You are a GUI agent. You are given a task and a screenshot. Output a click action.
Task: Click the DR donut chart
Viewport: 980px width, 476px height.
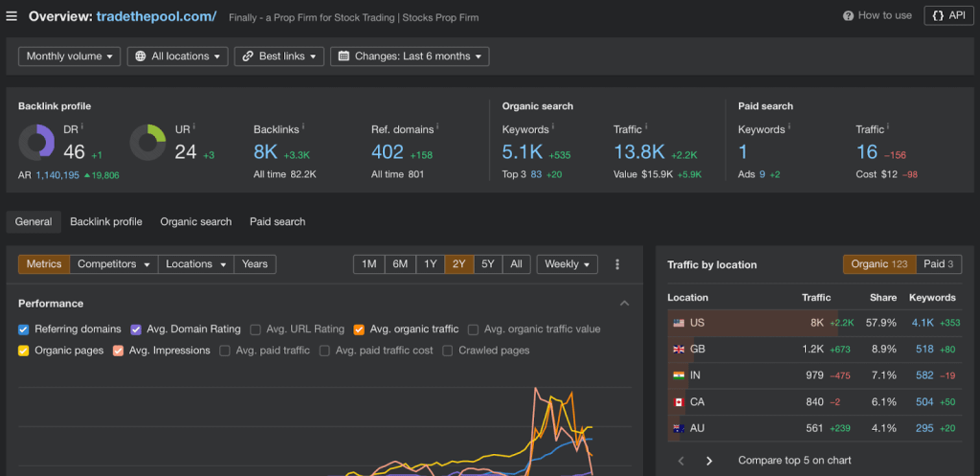click(37, 143)
